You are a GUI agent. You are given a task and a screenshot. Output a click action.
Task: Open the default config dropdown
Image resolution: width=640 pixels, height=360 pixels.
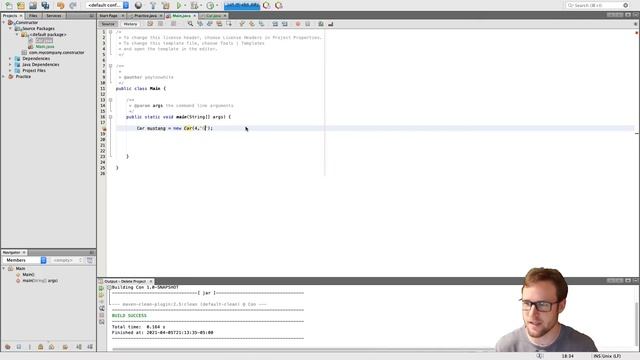click(108, 5)
